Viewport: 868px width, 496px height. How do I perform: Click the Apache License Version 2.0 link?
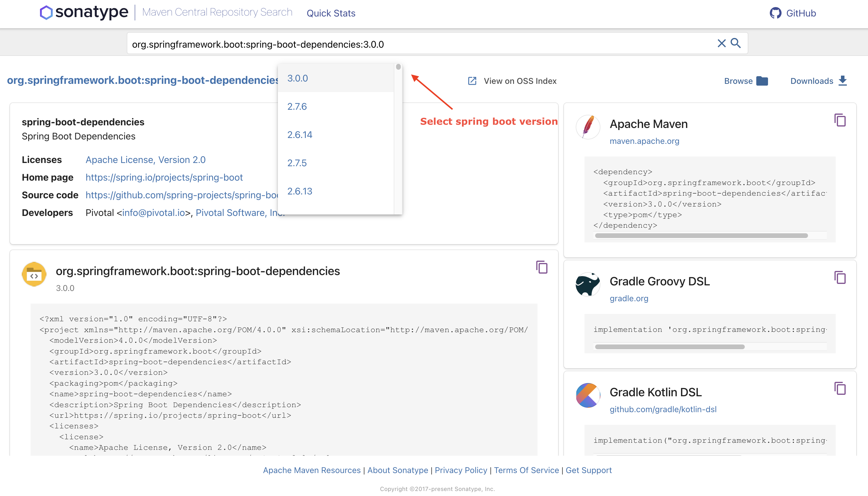click(146, 159)
